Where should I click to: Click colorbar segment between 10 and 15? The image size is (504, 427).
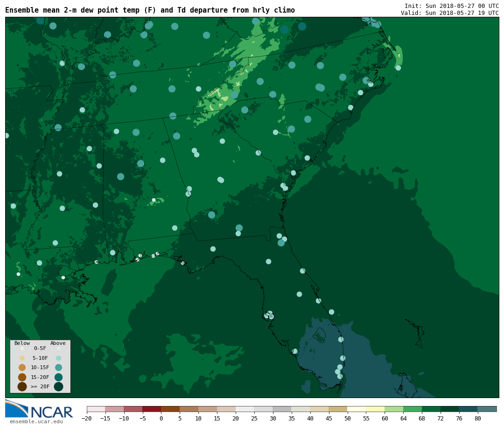[208, 409]
